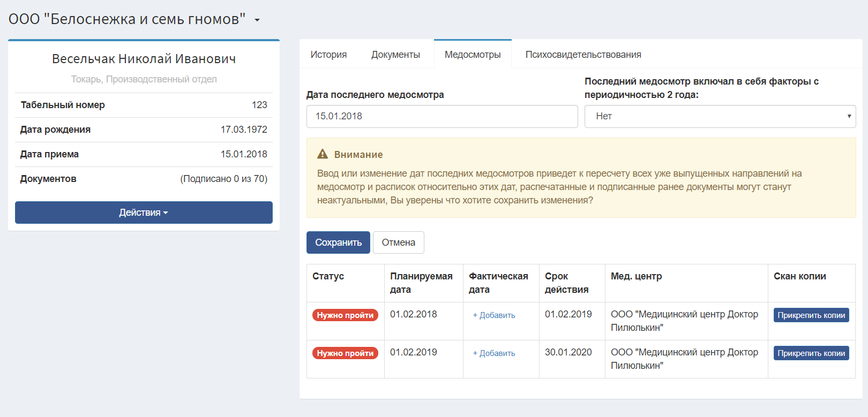Click the first Нужно пройти status badge
868x417 pixels.
pyautogui.click(x=345, y=315)
